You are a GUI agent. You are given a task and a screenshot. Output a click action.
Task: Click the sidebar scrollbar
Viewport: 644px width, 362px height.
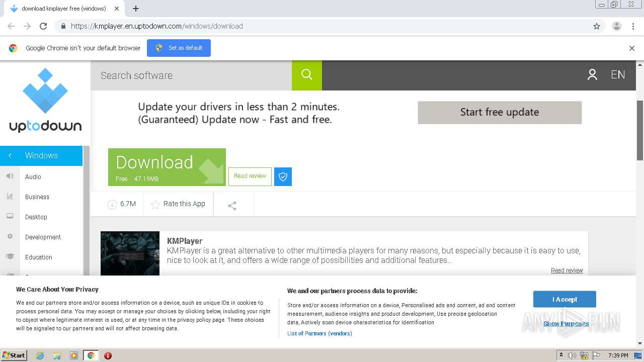[86, 211]
